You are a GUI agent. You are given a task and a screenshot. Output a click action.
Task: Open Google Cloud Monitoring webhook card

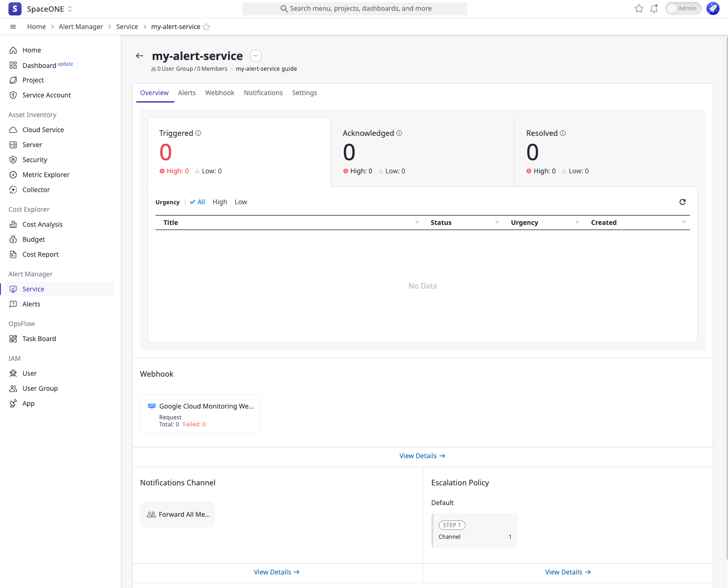click(x=200, y=414)
